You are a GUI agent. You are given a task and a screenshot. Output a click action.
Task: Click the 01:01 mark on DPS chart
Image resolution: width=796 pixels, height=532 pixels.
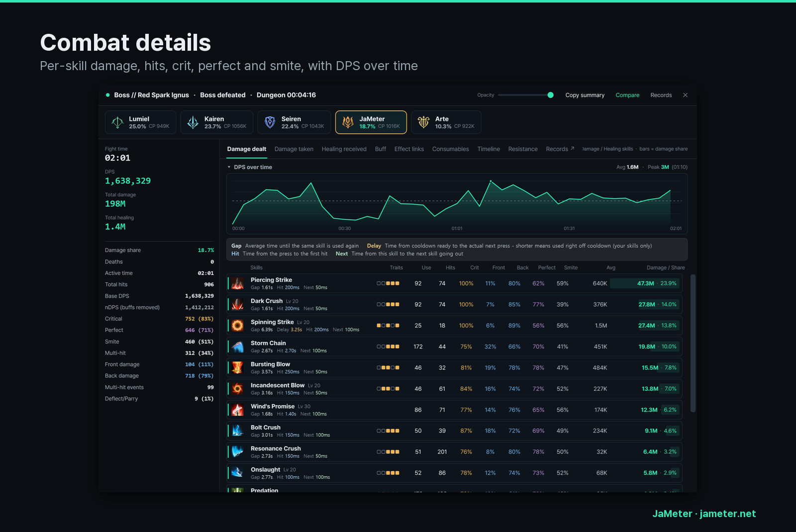[457, 229]
